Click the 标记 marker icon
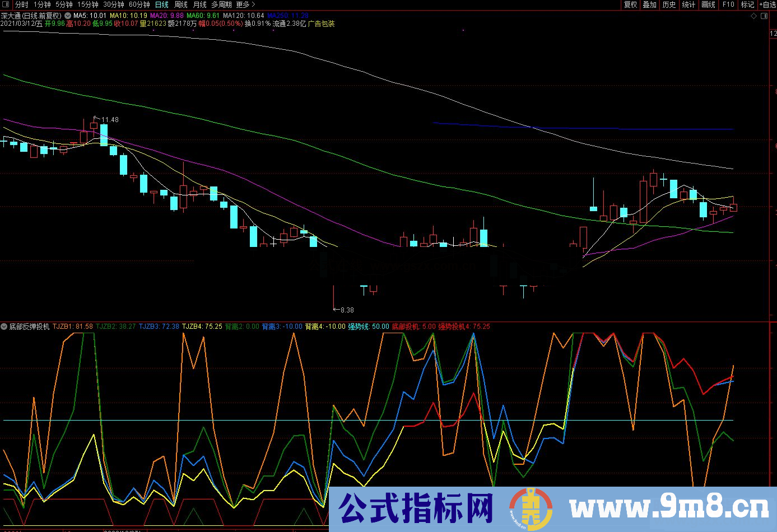Screen dimensions: 777x532 [747, 4]
